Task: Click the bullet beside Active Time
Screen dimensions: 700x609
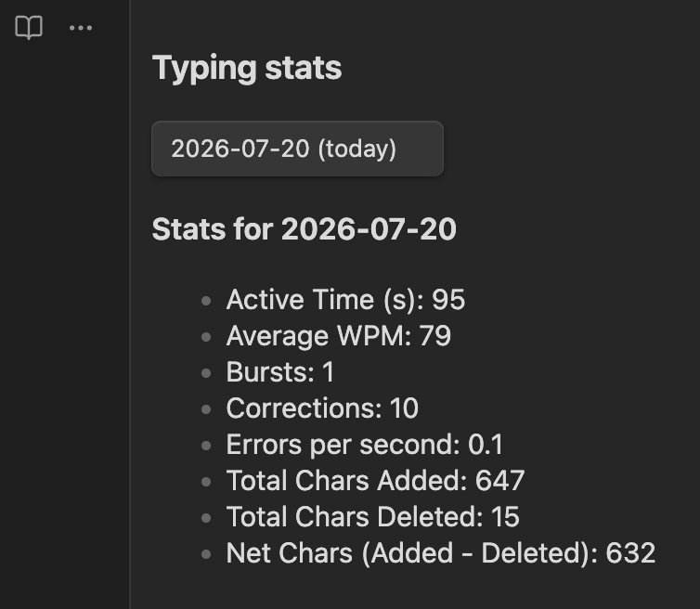Action: click(206, 301)
